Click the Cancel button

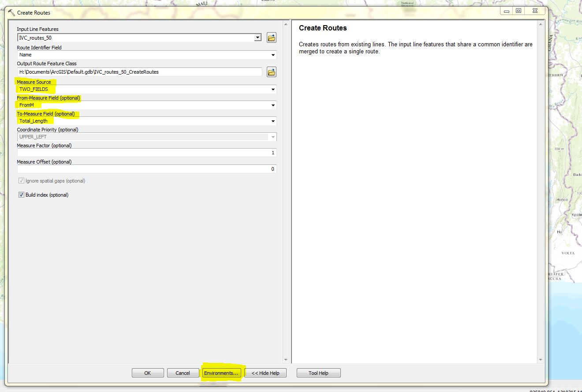(x=183, y=373)
